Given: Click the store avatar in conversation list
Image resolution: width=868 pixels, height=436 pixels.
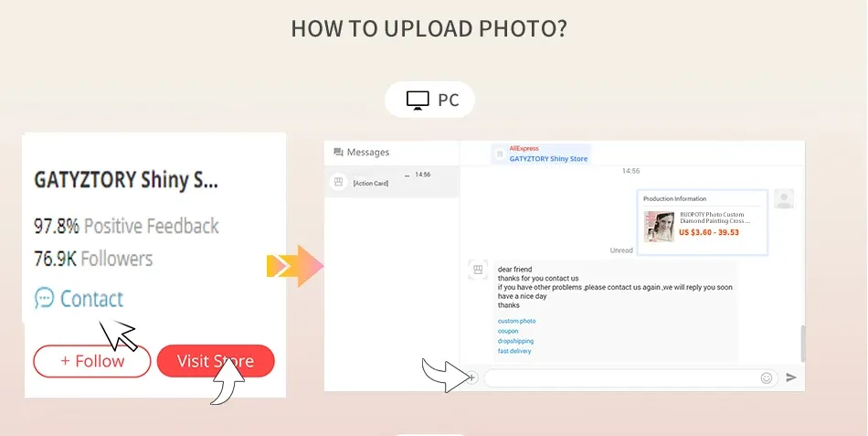Looking at the screenshot, I should (338, 182).
